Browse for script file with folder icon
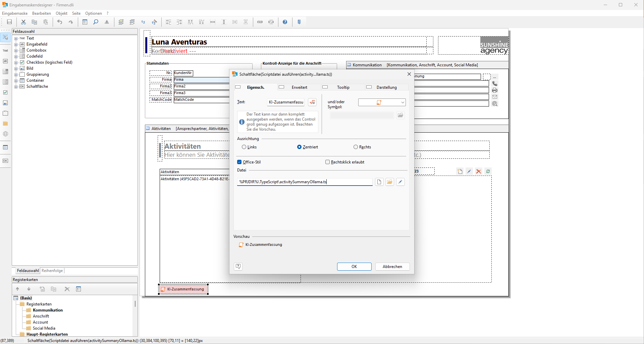The width and height of the screenshot is (644, 344). (389, 182)
